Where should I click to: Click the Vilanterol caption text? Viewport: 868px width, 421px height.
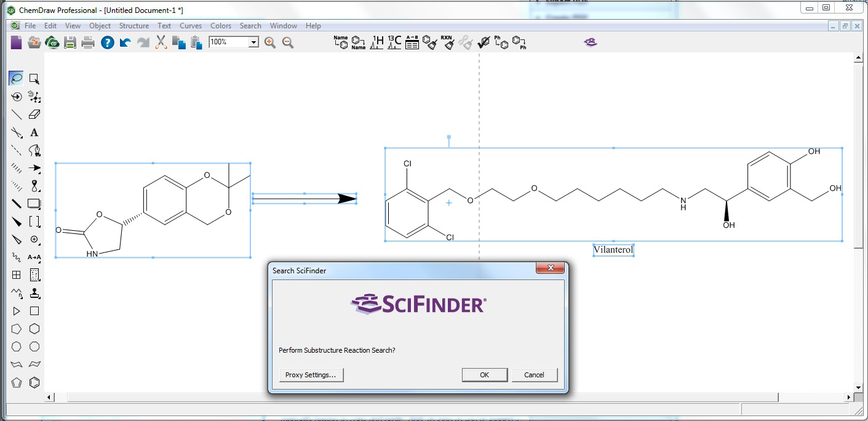613,250
